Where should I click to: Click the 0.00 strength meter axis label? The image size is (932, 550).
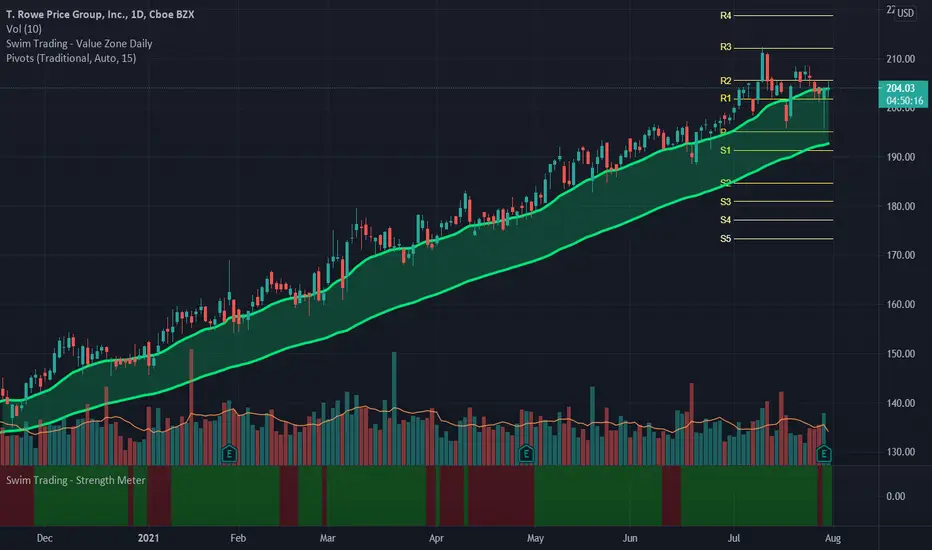[896, 496]
